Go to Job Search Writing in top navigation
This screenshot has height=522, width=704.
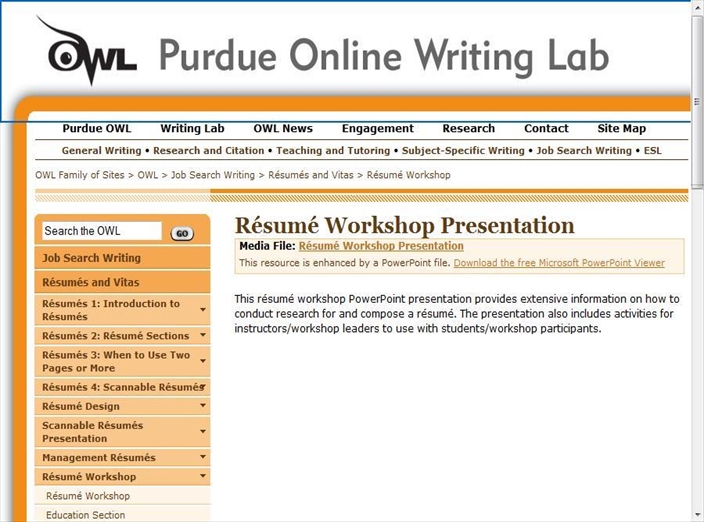tap(584, 151)
